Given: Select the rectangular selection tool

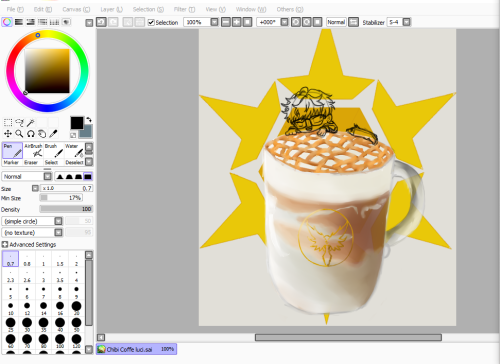Looking at the screenshot, I should tap(8, 122).
